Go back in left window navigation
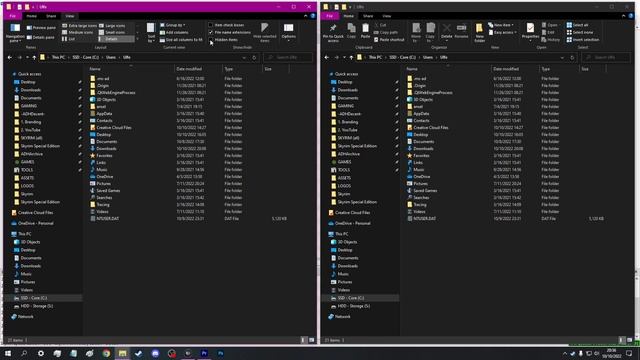The image size is (640, 360). click(10, 58)
